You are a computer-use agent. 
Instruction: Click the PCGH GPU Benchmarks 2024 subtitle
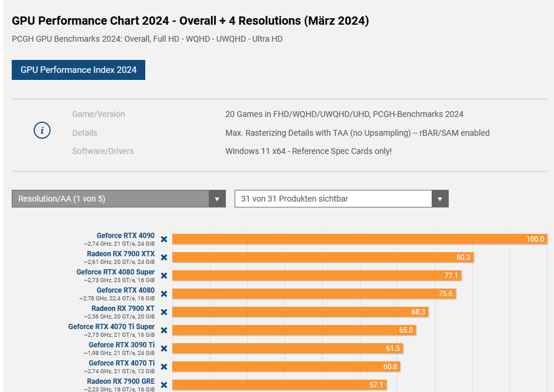pos(147,39)
